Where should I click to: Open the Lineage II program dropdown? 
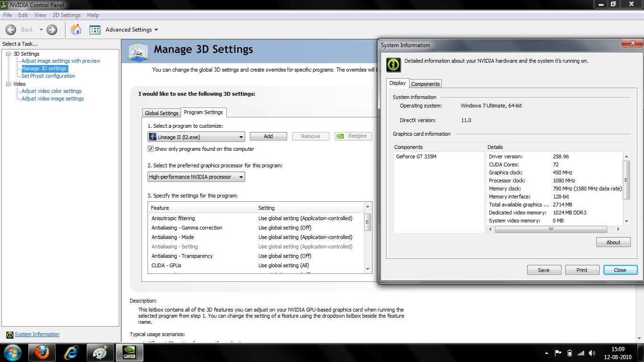[x=196, y=137]
